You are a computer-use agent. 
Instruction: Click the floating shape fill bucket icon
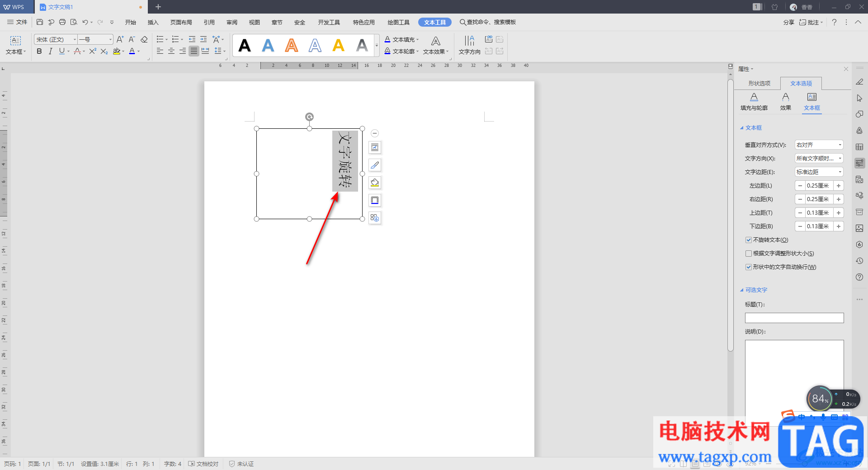click(375, 183)
